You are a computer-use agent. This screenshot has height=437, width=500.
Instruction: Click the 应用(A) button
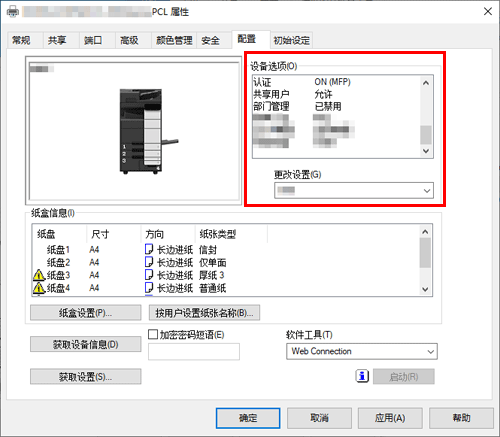pyautogui.click(x=390, y=418)
